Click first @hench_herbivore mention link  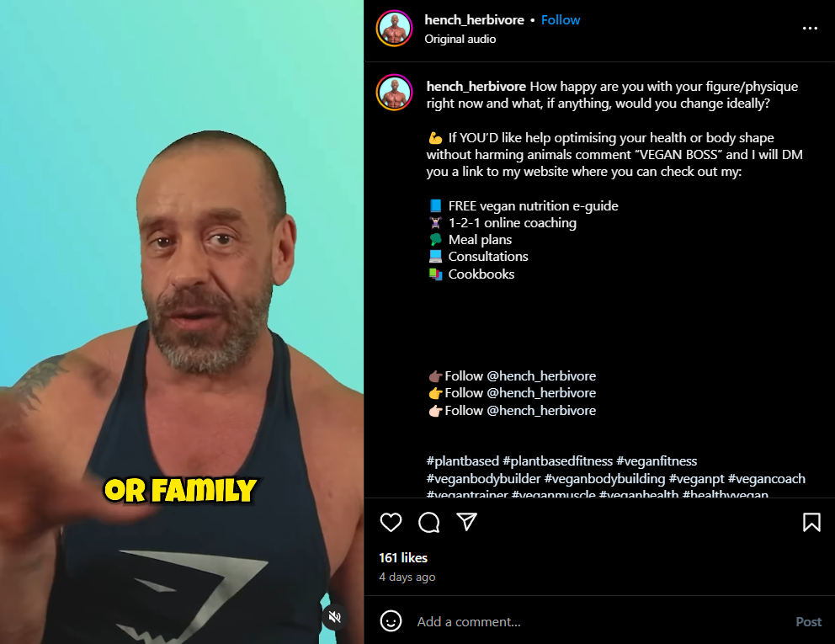(541, 376)
